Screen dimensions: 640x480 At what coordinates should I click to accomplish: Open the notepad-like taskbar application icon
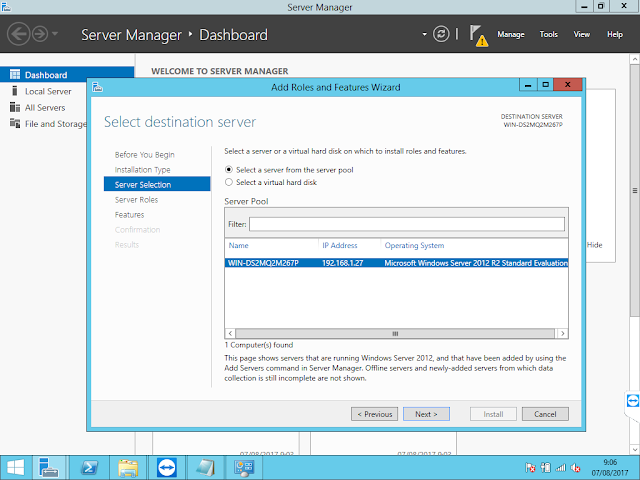pyautogui.click(x=205, y=468)
